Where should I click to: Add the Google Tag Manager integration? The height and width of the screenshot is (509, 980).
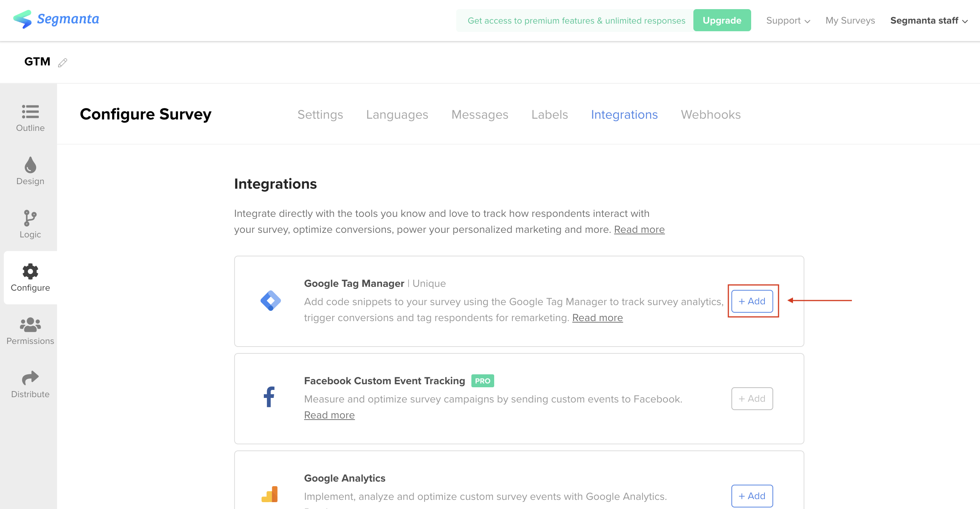click(752, 301)
